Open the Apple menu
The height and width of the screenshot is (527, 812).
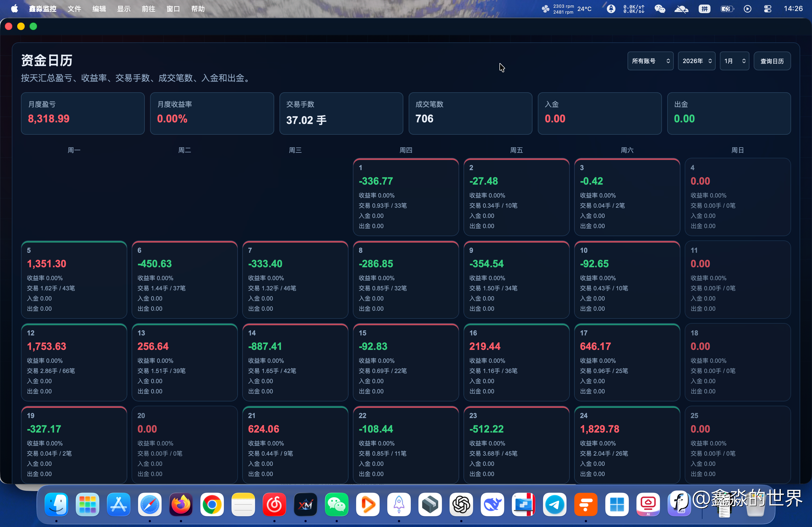click(x=14, y=9)
